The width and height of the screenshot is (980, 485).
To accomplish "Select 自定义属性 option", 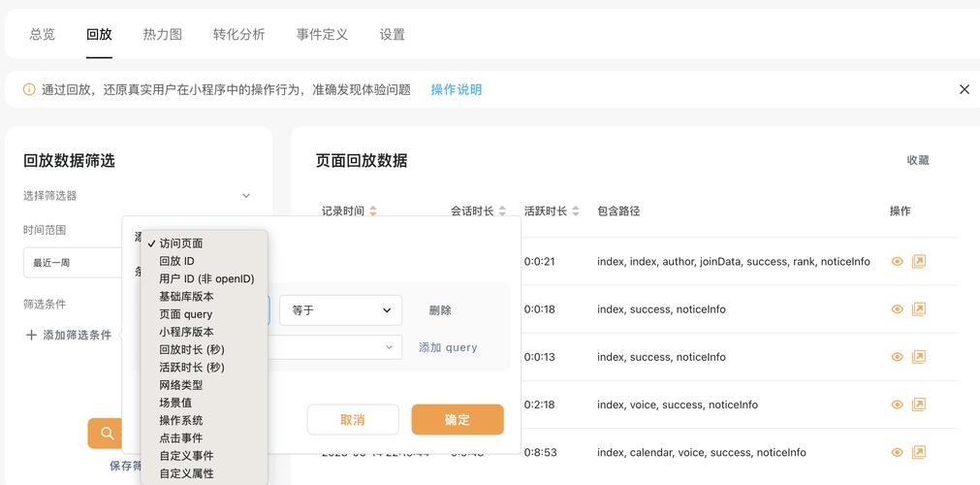I will point(186,473).
